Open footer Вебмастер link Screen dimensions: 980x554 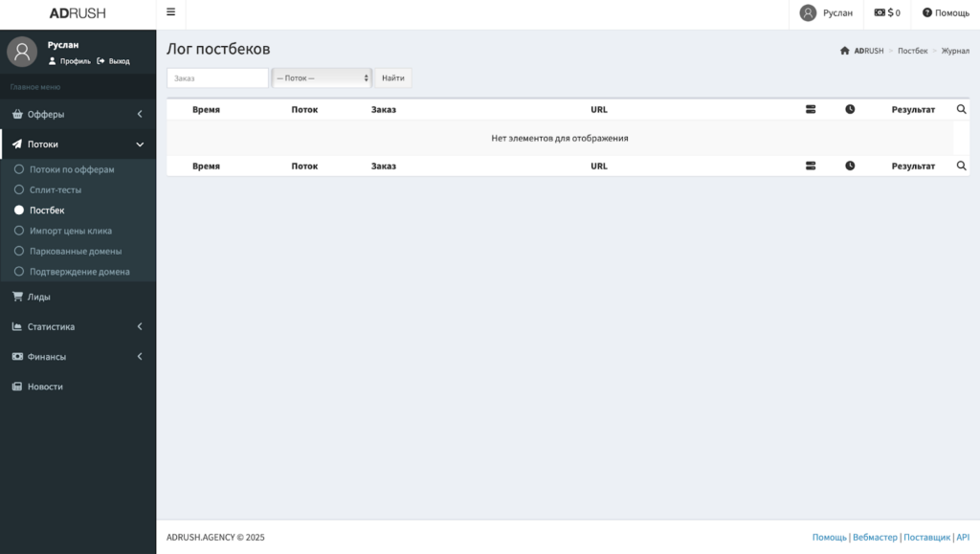875,537
